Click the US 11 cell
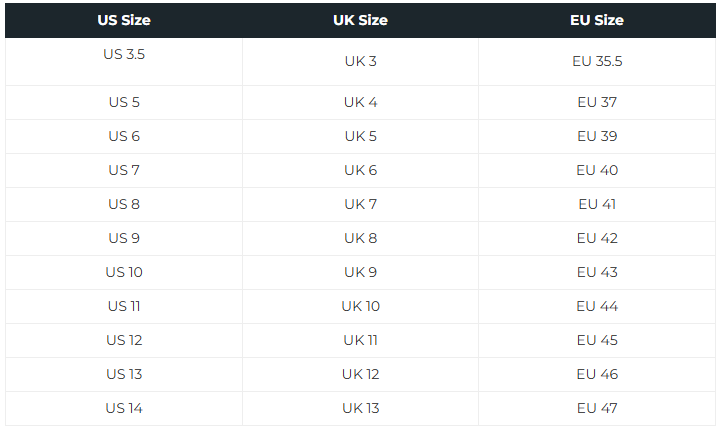The height and width of the screenshot is (427, 718). pyautogui.click(x=124, y=306)
